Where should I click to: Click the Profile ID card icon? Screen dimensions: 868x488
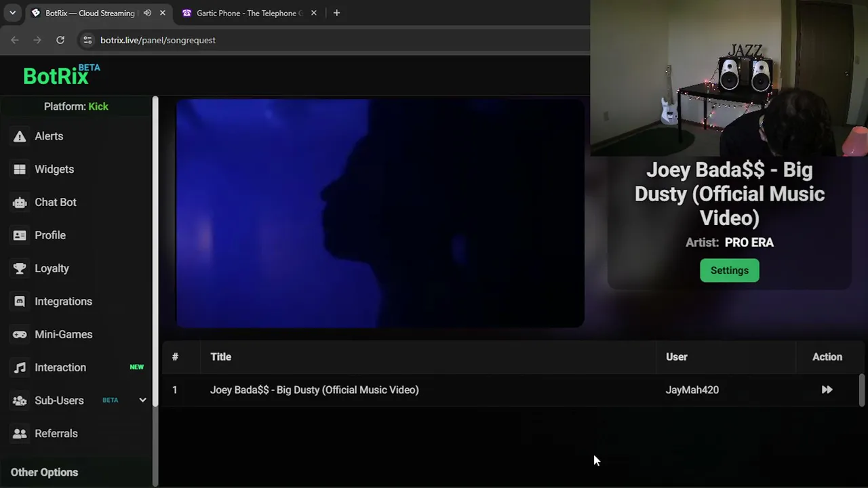pyautogui.click(x=20, y=235)
